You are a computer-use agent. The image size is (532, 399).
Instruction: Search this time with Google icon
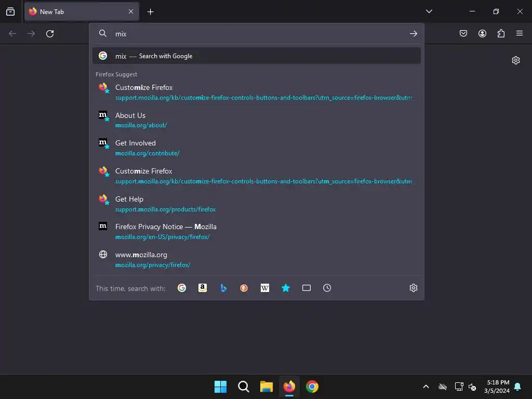(182, 288)
